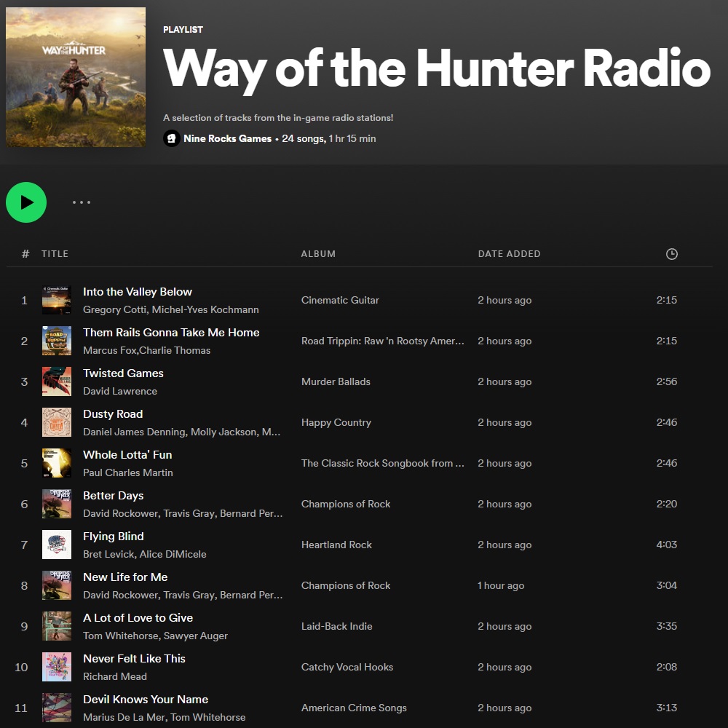
Task: Sort by DATE ADDED column header
Action: pyautogui.click(x=509, y=254)
